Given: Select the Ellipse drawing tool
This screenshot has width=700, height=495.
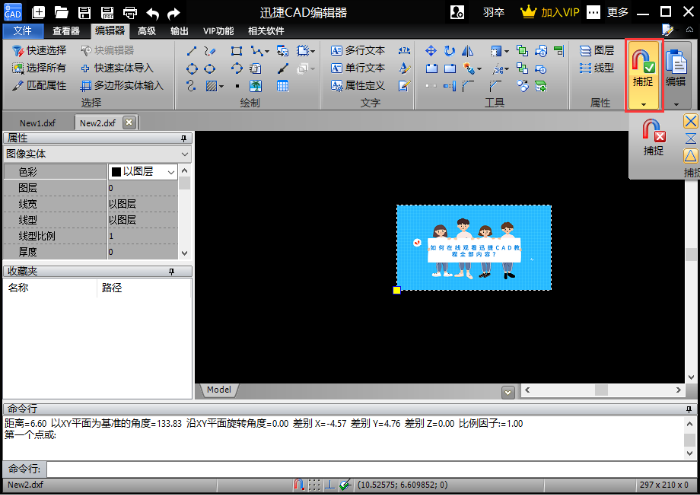Looking at the screenshot, I should (210, 69).
